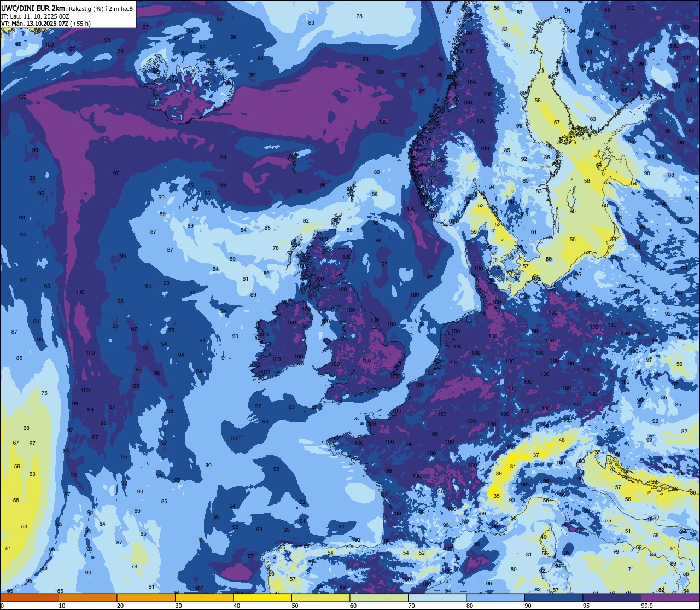700x610 pixels.
Task: Click the legend label "80"
Action: point(470,606)
